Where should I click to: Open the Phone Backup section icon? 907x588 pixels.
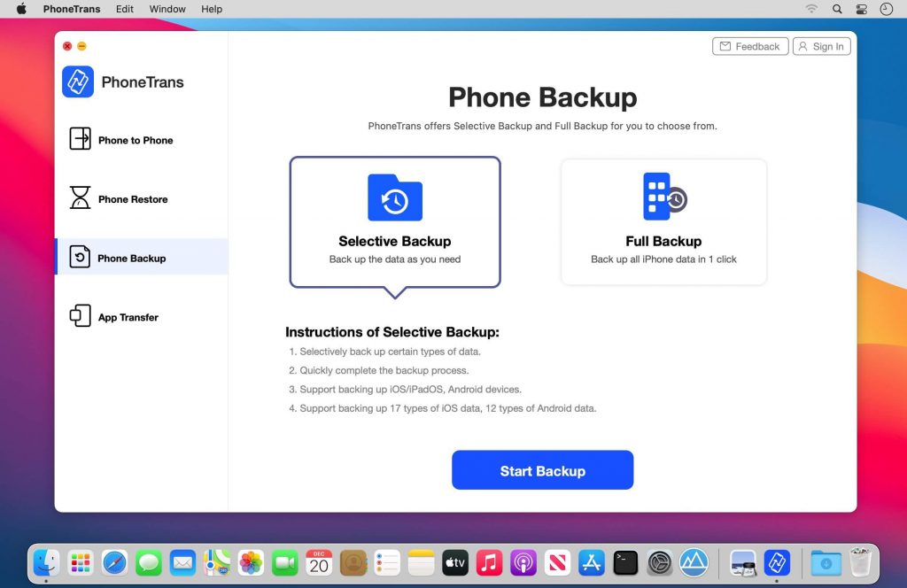(78, 258)
